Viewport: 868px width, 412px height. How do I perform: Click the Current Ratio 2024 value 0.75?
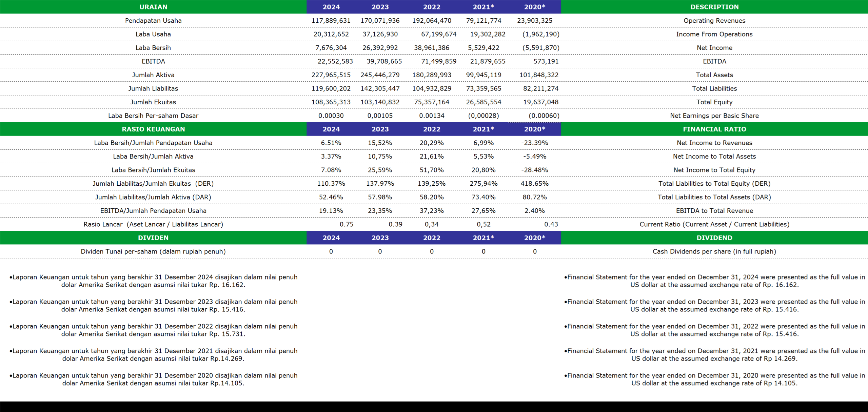[x=347, y=224]
